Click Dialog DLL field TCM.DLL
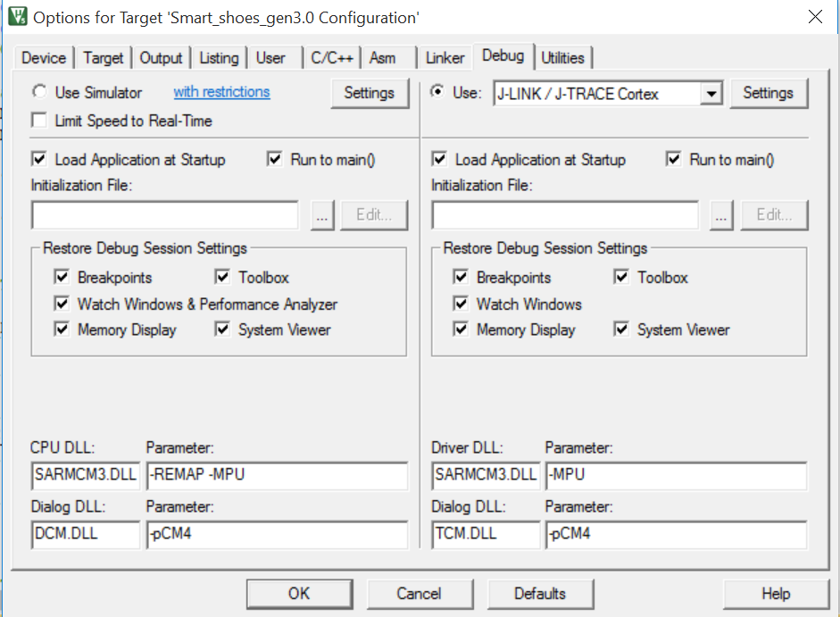Screen dimensions: 840x617 pos(486,535)
